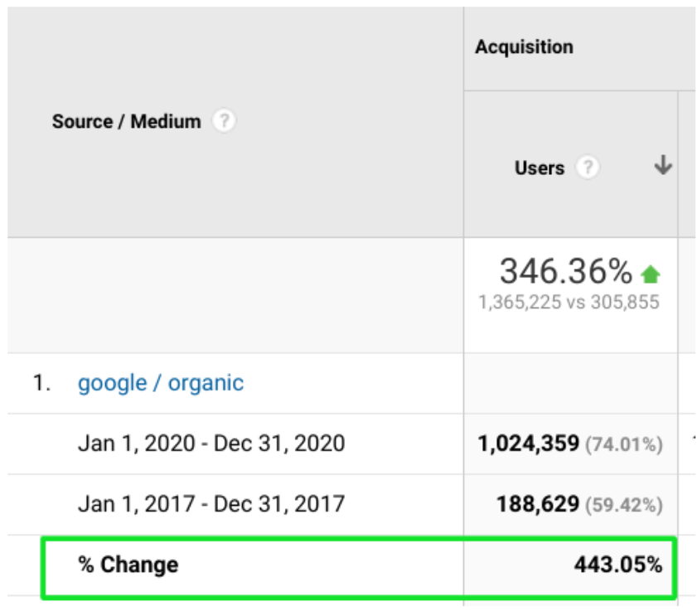The height and width of the screenshot is (616, 697).
Task: Sort by the Users column header
Action: point(539,168)
